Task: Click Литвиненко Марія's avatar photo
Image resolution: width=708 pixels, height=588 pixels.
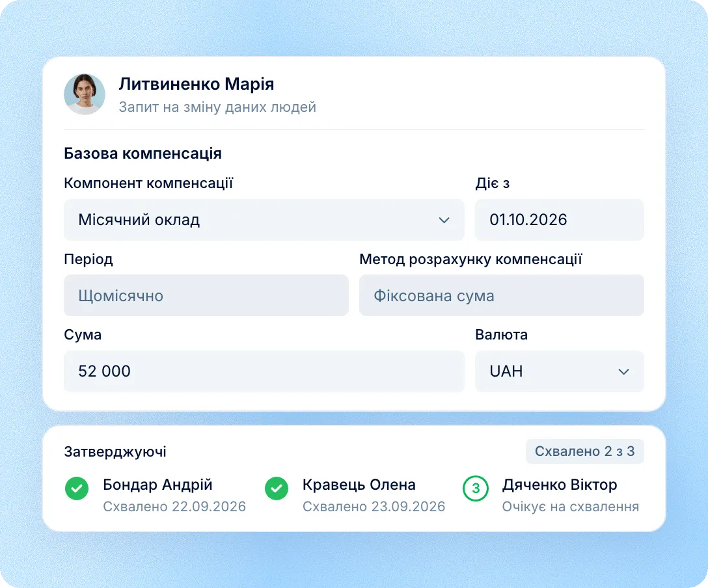Action: (85, 94)
